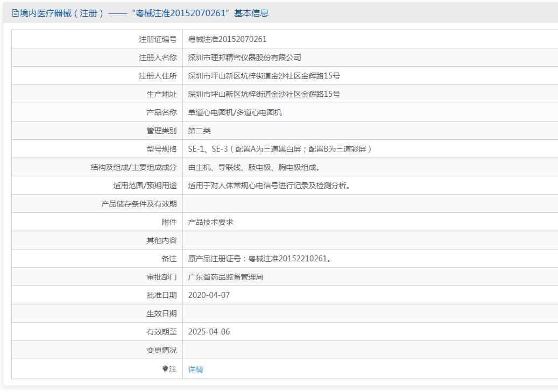558x392 pixels.
Task: Click the 其他内容 label
Action: [x=161, y=240]
